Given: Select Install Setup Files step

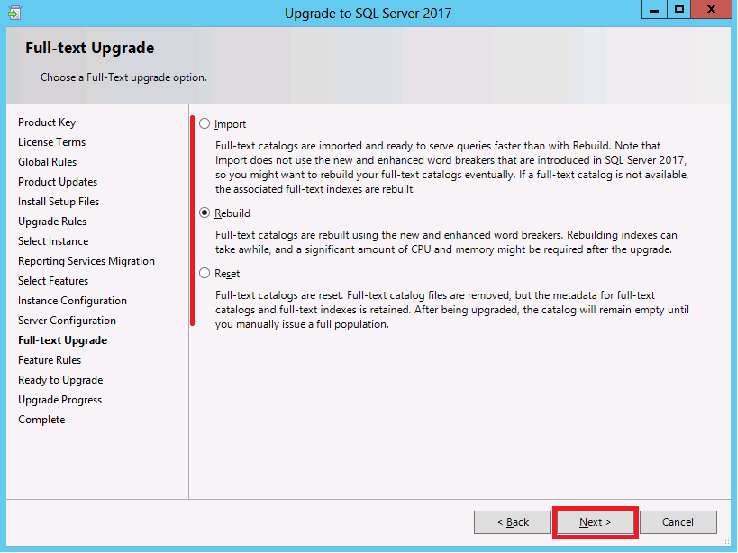Looking at the screenshot, I should (x=58, y=201).
